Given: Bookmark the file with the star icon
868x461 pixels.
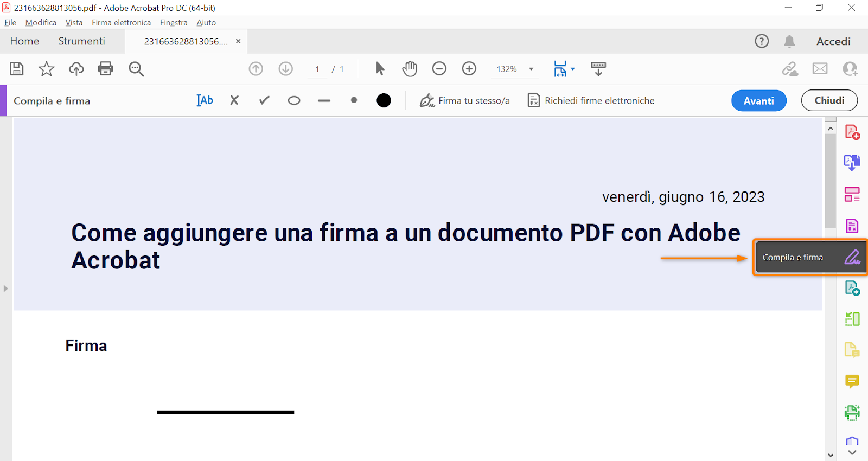Looking at the screenshot, I should [47, 69].
